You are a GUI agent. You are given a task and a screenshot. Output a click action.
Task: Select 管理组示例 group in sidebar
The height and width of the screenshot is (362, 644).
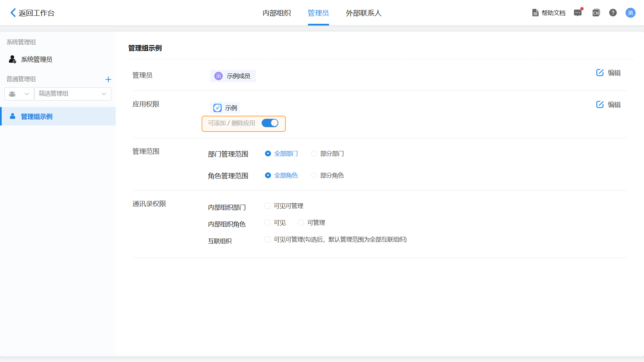pos(58,116)
